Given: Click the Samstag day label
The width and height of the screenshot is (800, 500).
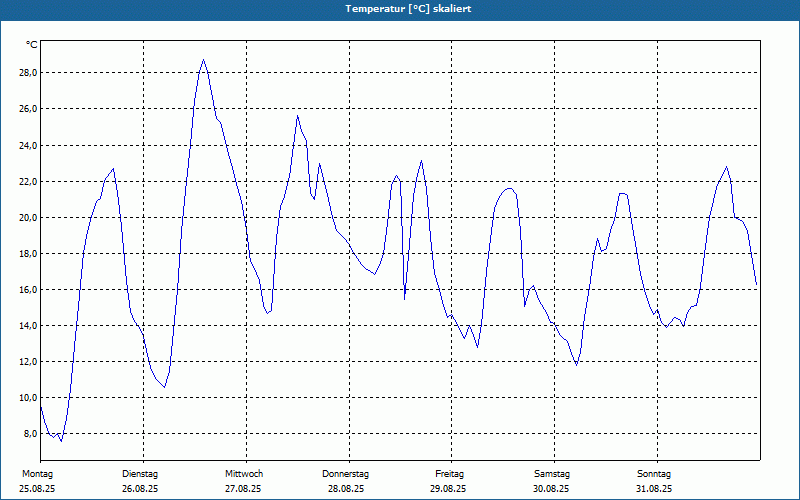Looking at the screenshot, I should [x=552, y=474].
